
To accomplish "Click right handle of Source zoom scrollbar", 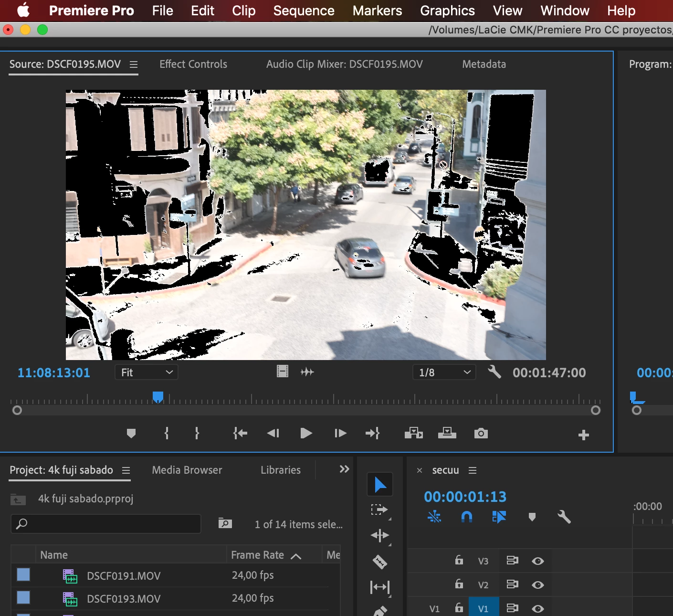I will coord(596,410).
